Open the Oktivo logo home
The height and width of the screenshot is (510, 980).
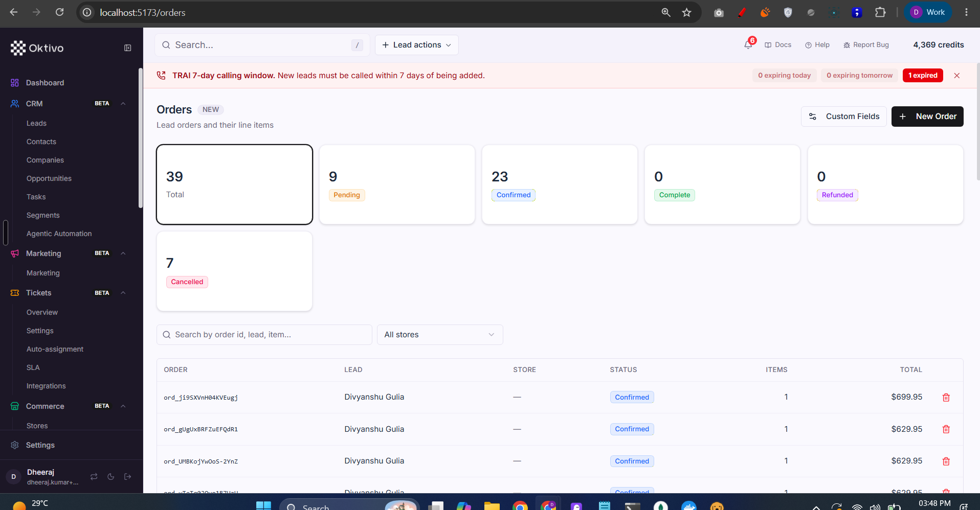coord(37,48)
